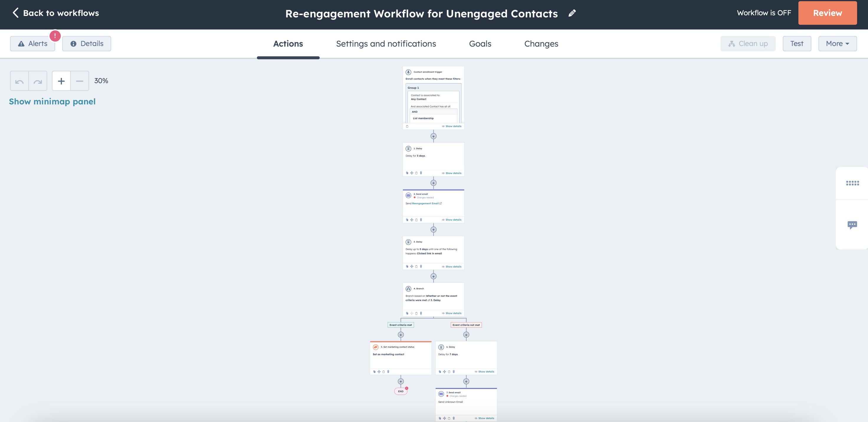Show the minimap panel
Image resolution: width=868 pixels, height=422 pixels.
click(x=52, y=101)
